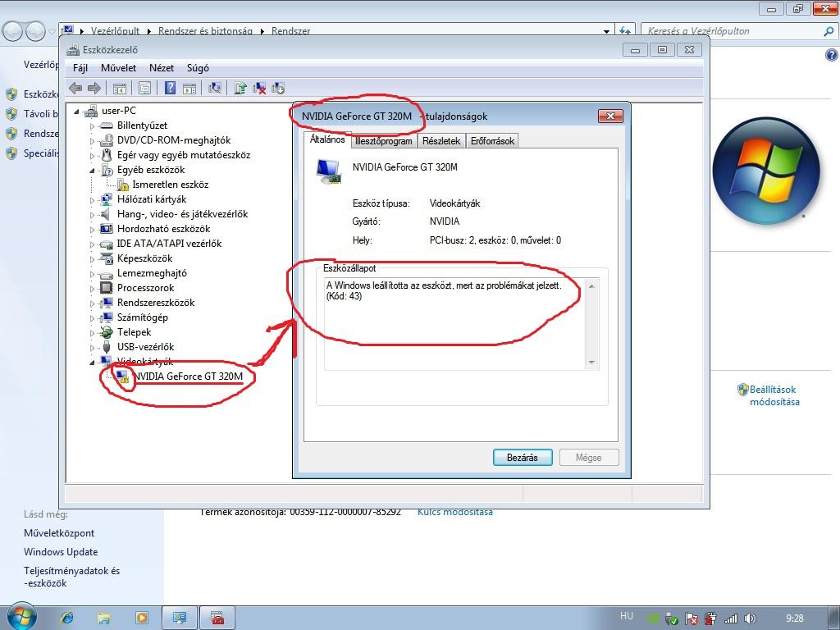This screenshot has width=840, height=630.
Task: Click the 9:28 taskbar clock
Action: click(x=794, y=619)
